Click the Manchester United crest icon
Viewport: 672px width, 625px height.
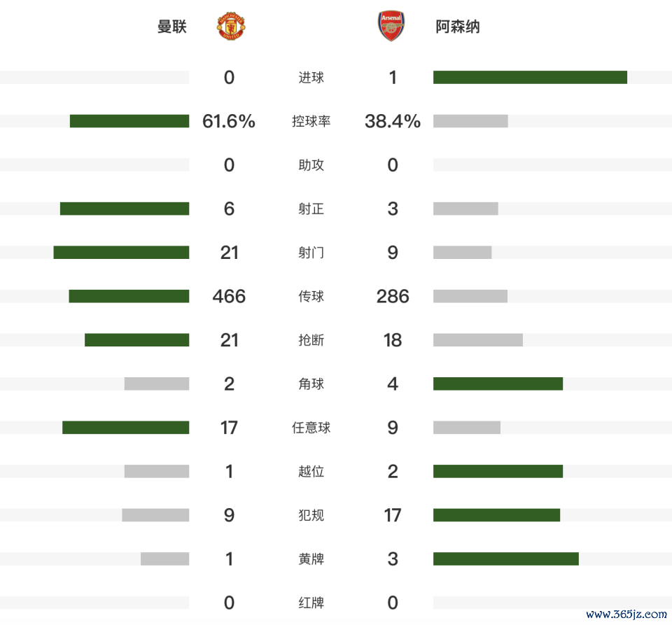230,27
